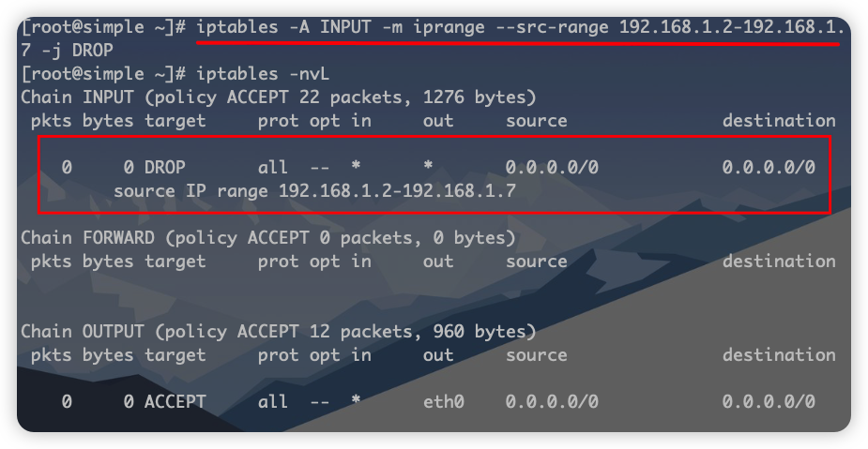Click the "pkts" column header under Chain INPUT
The height and width of the screenshot is (449, 868).
click(51, 121)
